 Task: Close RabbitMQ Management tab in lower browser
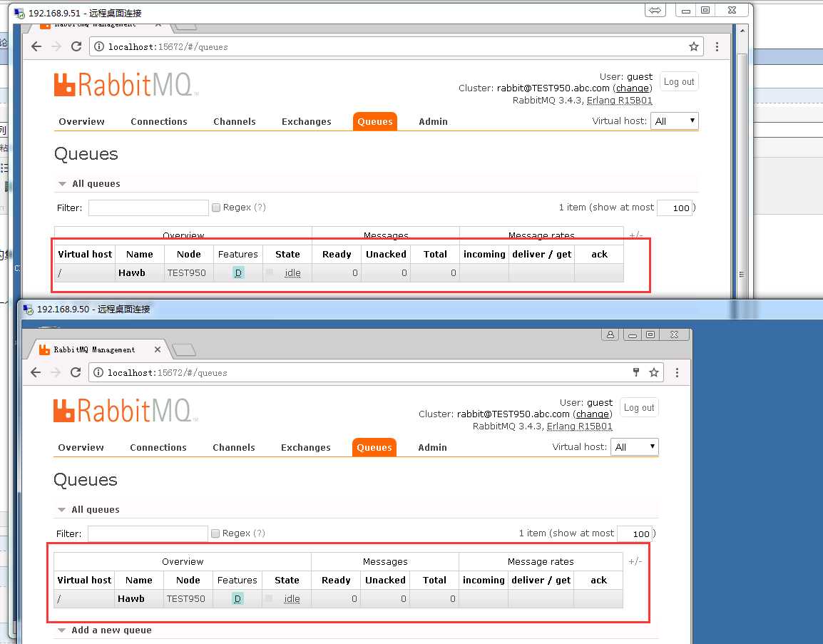coord(158,349)
